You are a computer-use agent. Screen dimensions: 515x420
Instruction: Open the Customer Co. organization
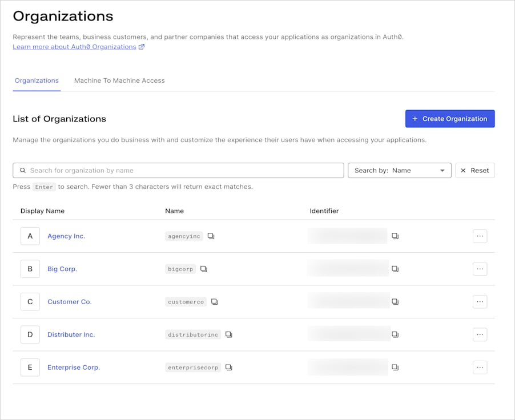pos(70,302)
